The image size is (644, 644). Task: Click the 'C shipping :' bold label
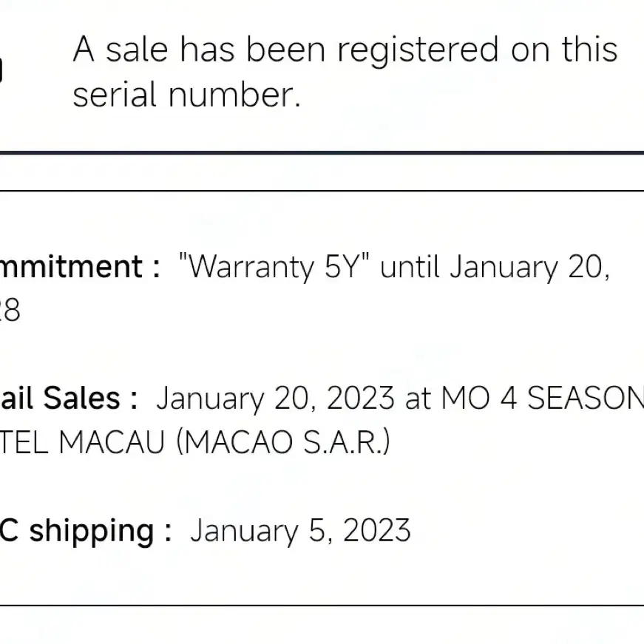86,531
